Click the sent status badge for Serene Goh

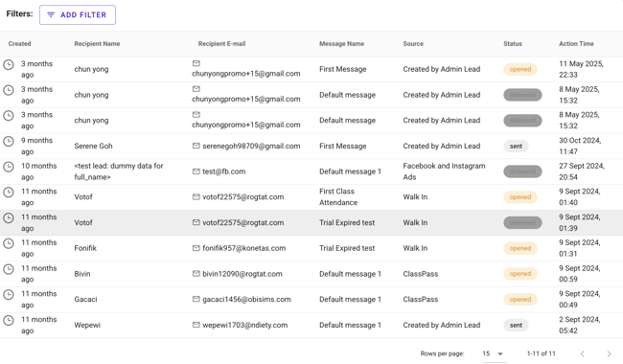[x=516, y=146]
